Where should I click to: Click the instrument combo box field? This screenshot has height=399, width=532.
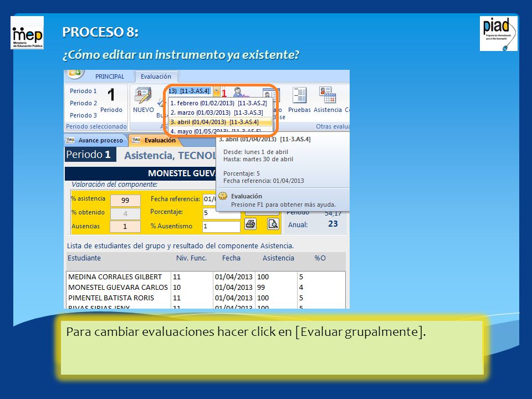click(190, 91)
